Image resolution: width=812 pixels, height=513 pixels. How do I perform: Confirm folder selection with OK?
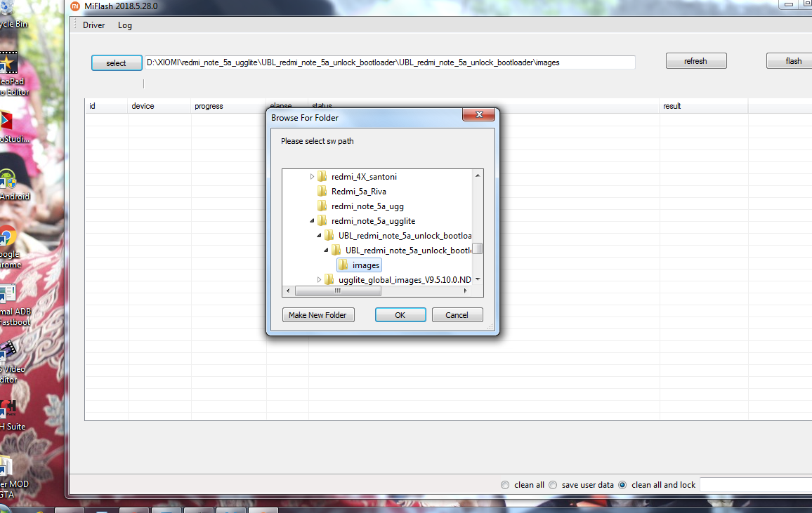[400, 315]
